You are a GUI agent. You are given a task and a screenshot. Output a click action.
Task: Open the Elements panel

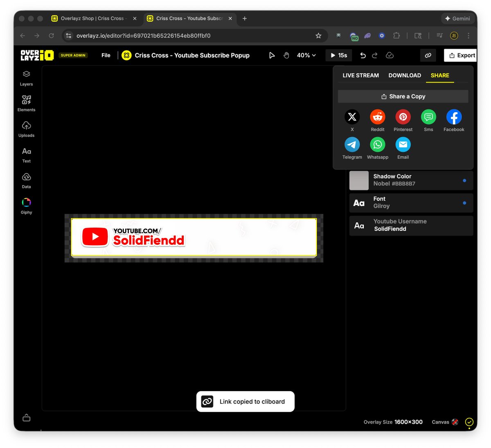point(26,104)
